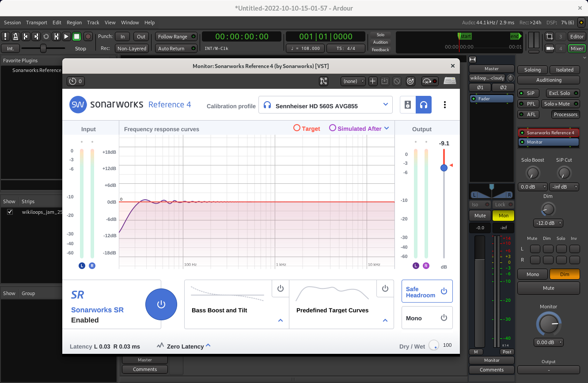Open the Zero Latency mode dropdown
Viewport: 588px width, 383px height.
208,346
